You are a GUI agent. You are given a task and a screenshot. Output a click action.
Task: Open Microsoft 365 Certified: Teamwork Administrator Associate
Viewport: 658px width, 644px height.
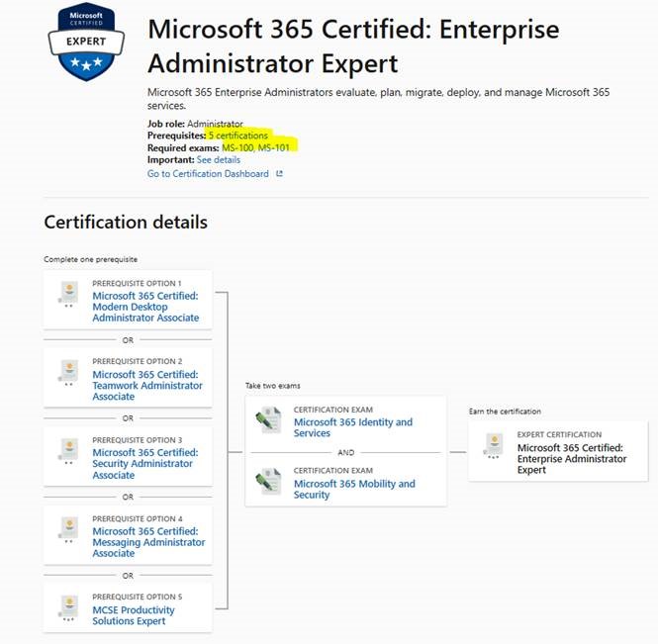tap(147, 385)
